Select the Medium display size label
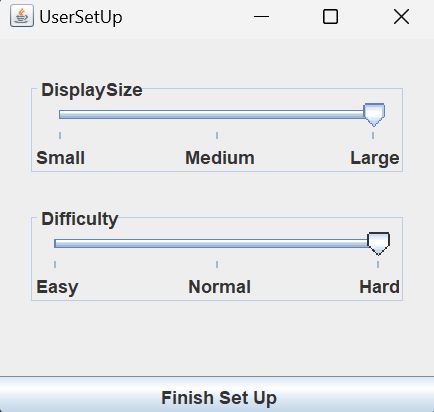Viewport: 434px width, 412px height. [220, 158]
